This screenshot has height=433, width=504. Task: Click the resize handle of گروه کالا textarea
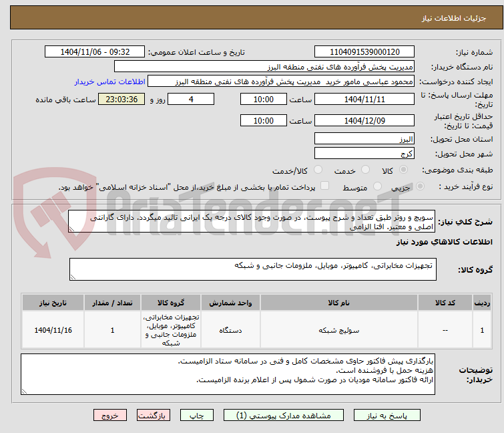pyautogui.click(x=73, y=277)
